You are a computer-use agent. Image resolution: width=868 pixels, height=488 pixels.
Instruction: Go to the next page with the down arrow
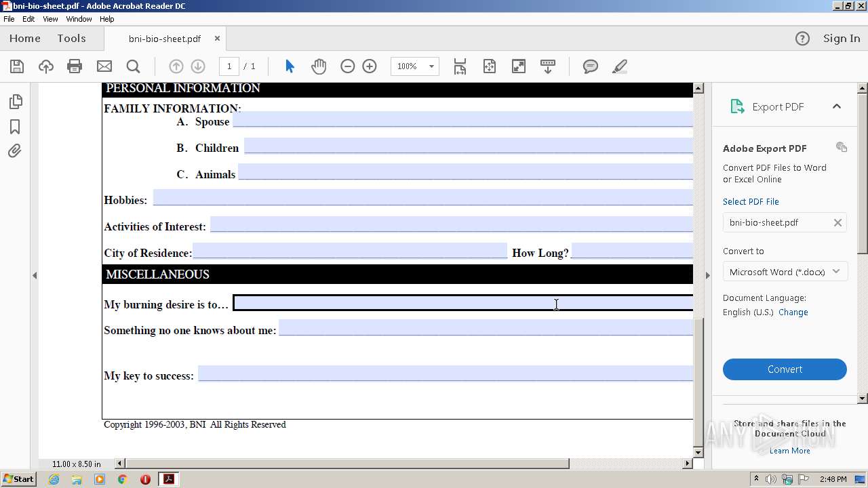tap(198, 66)
